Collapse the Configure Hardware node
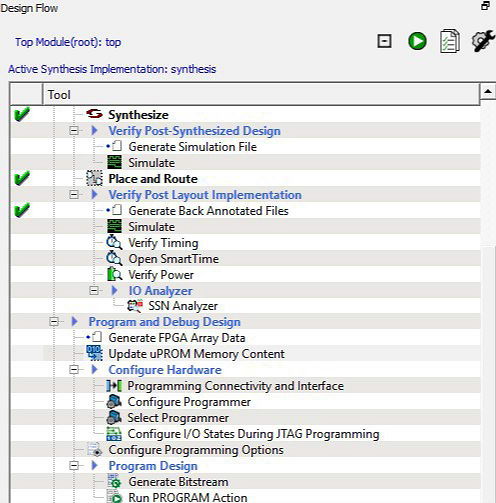Image resolution: width=496 pixels, height=503 pixels. (74, 370)
